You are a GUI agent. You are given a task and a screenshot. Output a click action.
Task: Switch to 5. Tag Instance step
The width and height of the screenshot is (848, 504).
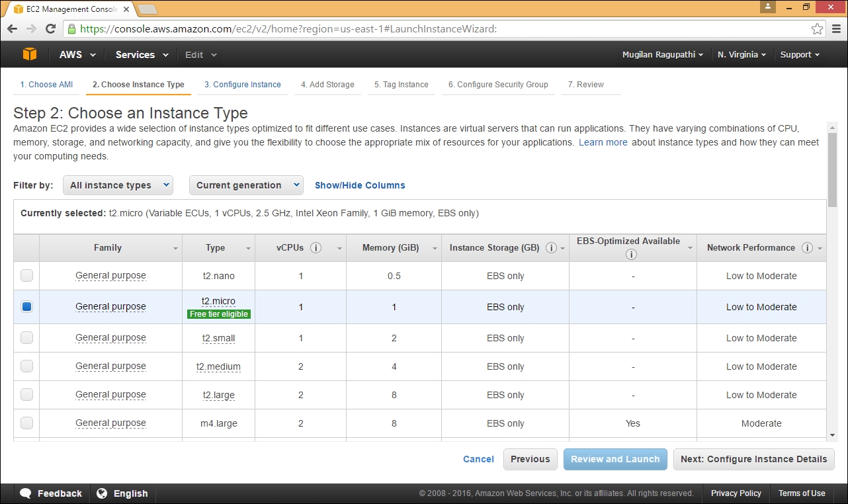(402, 85)
